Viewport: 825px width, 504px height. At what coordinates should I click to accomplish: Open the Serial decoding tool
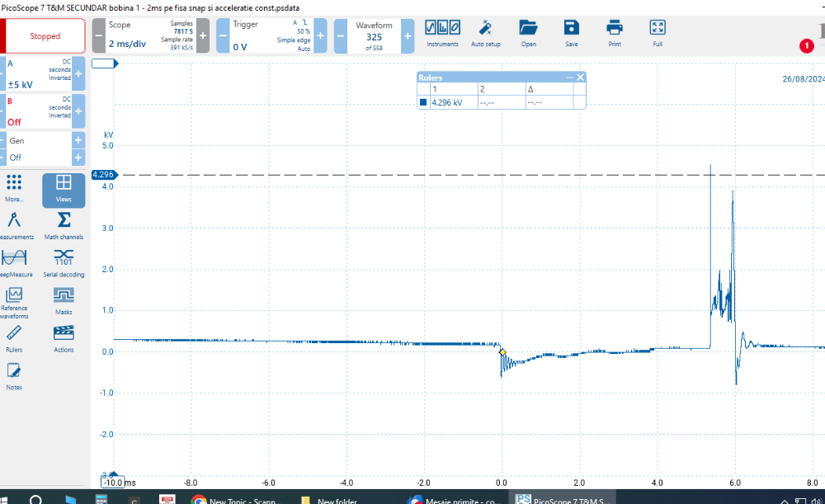(x=64, y=262)
